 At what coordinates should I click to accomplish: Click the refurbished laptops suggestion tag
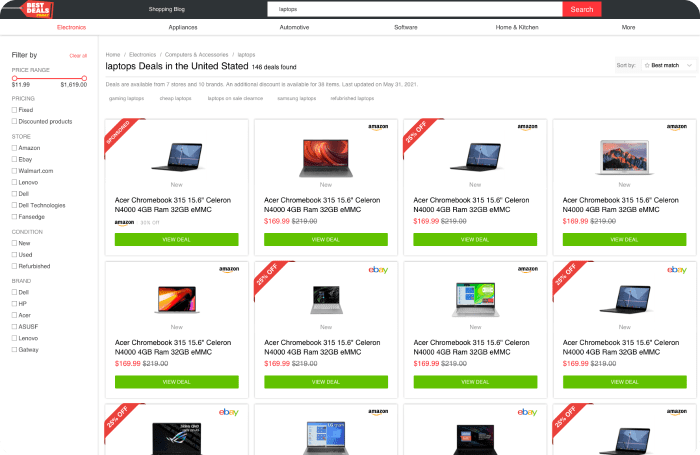(x=352, y=98)
